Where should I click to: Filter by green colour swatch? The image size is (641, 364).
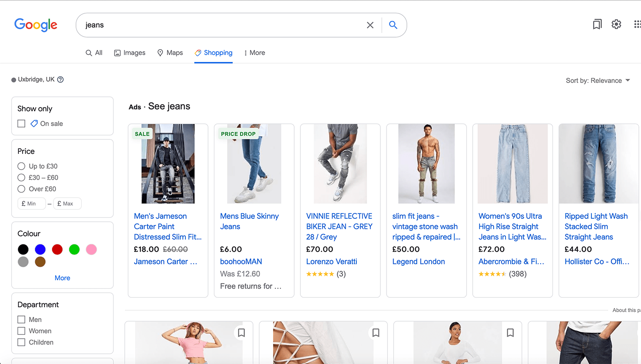[74, 250]
